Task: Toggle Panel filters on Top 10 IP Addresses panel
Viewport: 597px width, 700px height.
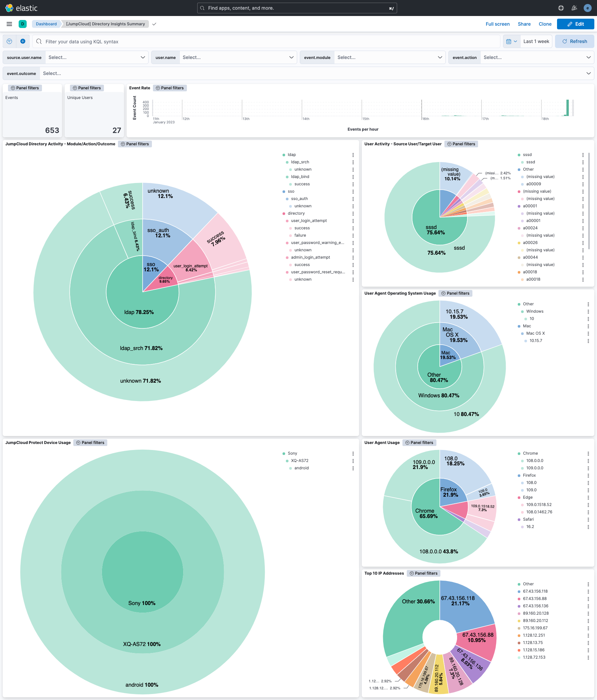Action: 423,573
